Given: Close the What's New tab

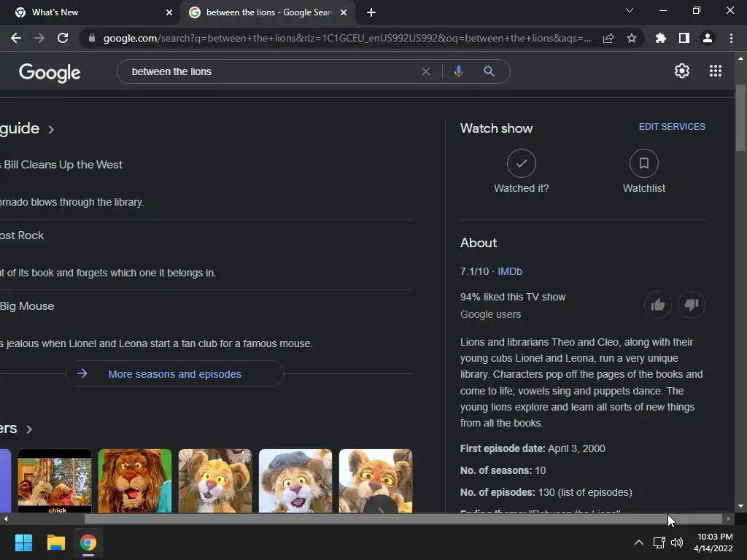Looking at the screenshot, I should pos(169,12).
